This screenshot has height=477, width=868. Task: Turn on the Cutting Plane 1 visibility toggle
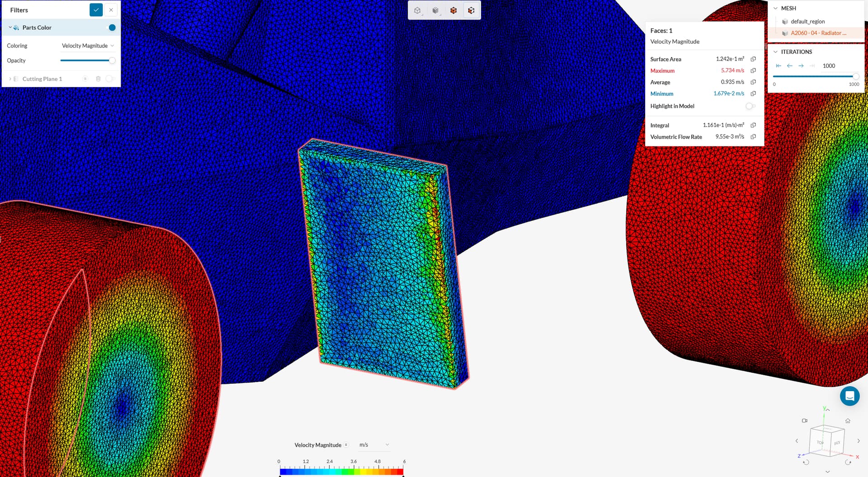[x=110, y=79]
